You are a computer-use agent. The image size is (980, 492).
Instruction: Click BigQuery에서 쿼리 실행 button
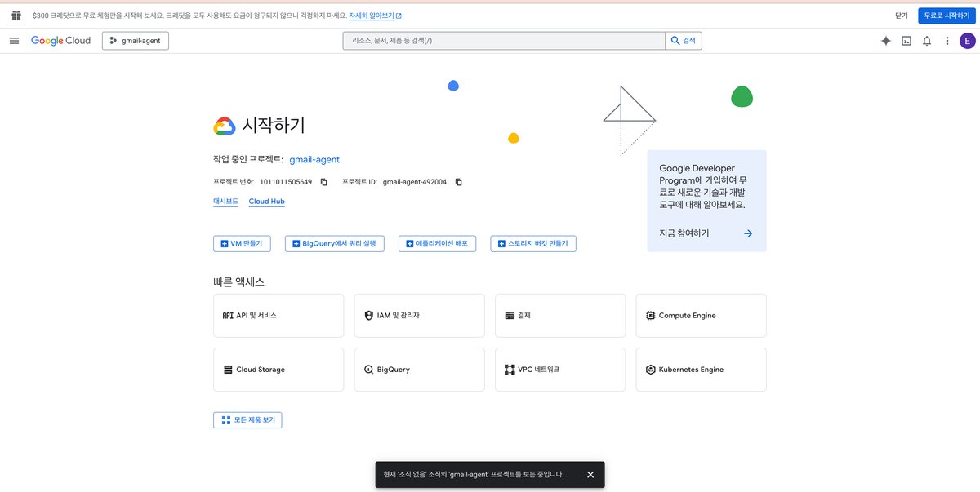pos(334,243)
